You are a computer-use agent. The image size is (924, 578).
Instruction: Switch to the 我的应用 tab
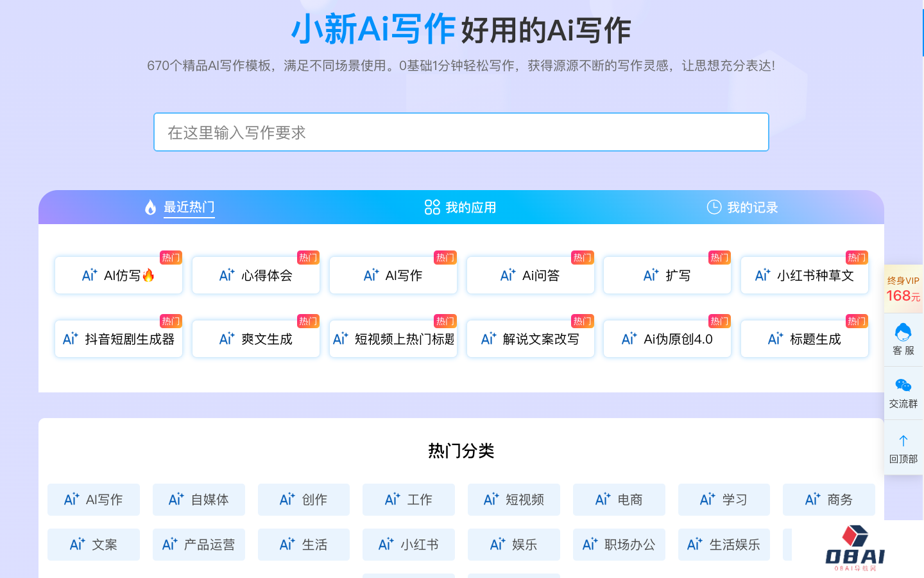click(x=470, y=207)
